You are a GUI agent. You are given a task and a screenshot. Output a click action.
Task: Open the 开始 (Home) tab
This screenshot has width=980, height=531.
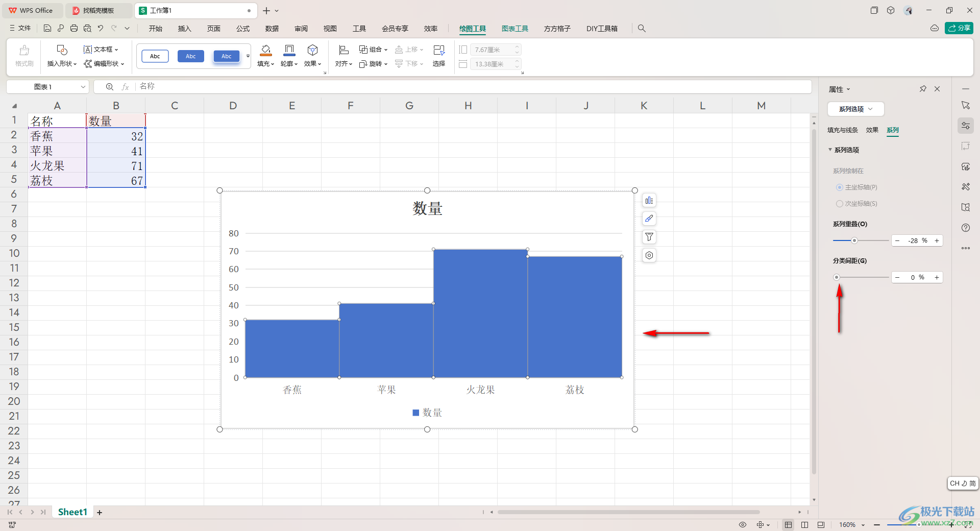156,29
